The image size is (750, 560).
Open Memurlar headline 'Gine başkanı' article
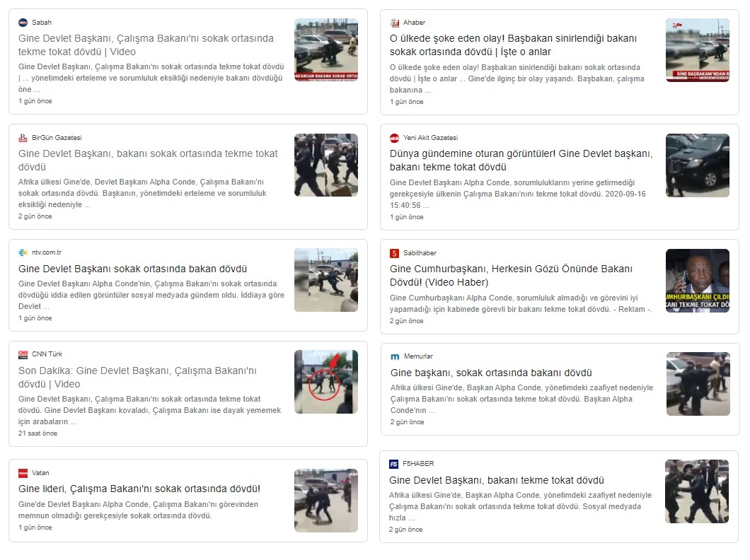point(491,373)
